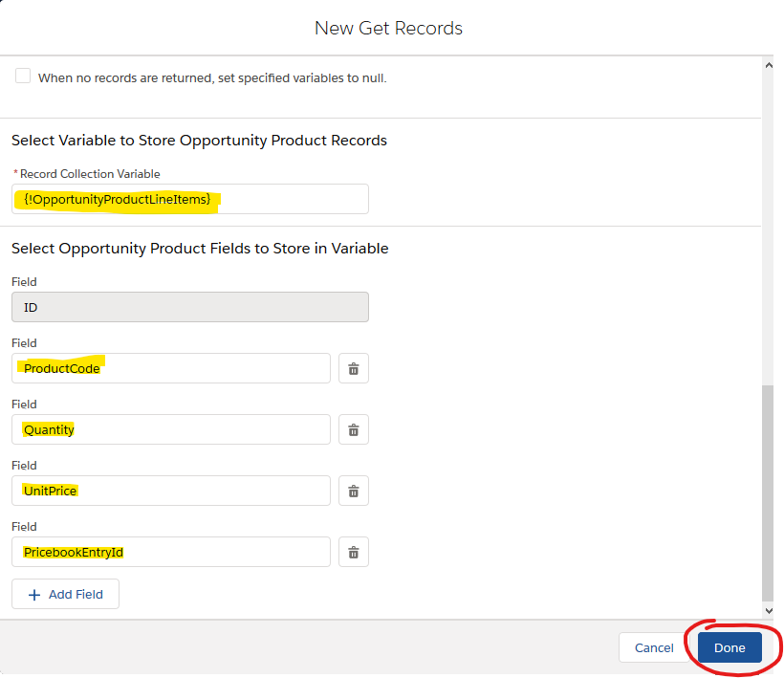This screenshot has height=678, width=784.
Task: Click the PricebookEntryId field input
Action: point(171,552)
